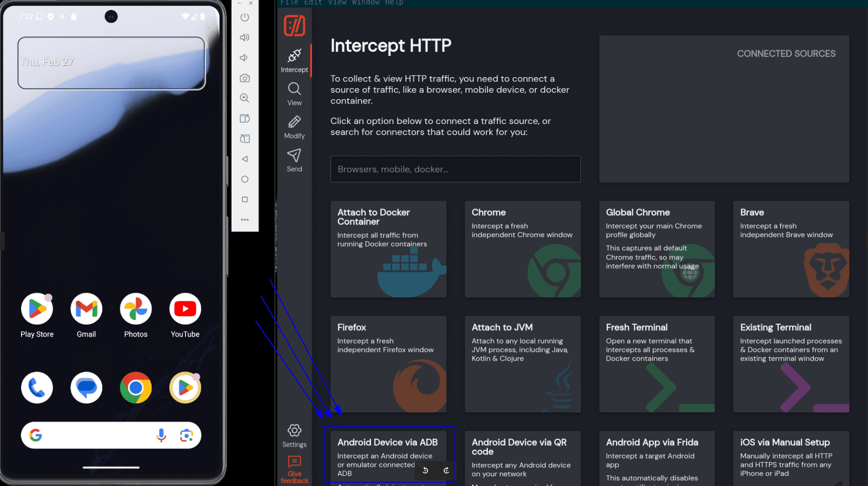Open the Help menu
The height and width of the screenshot is (486, 868).
394,2
